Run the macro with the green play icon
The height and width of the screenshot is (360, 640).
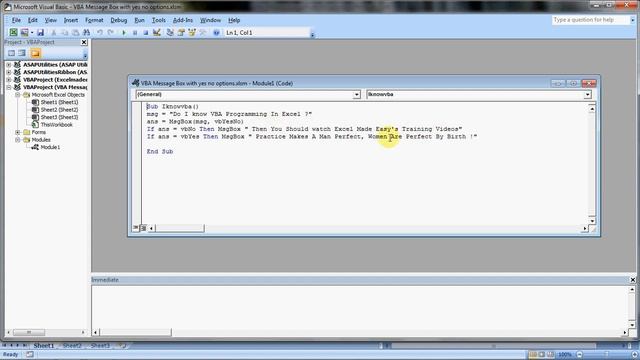[124, 32]
